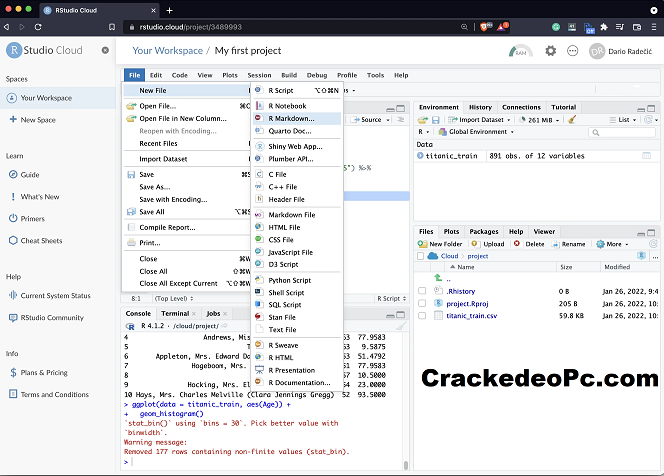Image resolution: width=664 pixels, height=476 pixels.
Task: Open the Your Workspace breadcrumb link
Action: tap(168, 51)
